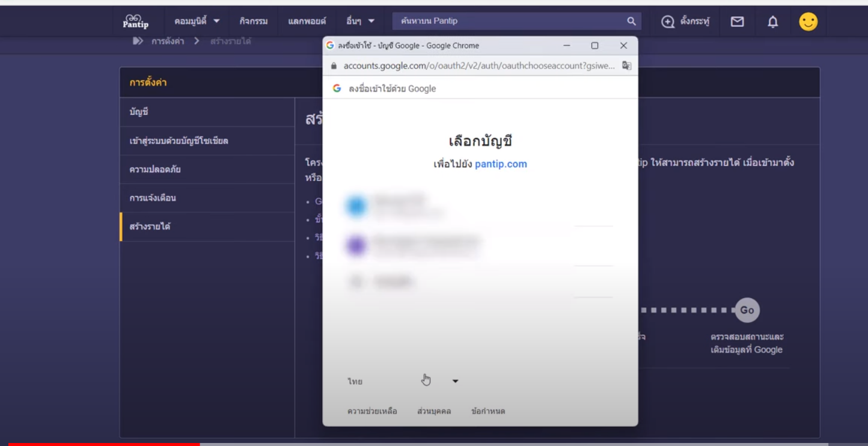Select บัญชี in the settings sidebar

(207, 112)
